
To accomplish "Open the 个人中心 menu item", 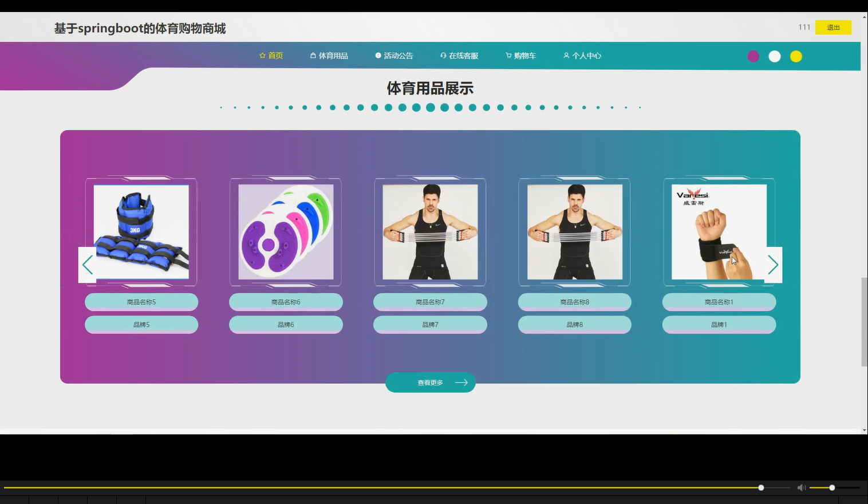I will [582, 56].
